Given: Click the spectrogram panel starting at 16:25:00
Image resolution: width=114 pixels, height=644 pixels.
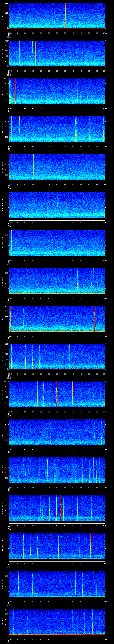Looking at the screenshot, I should (x=57, y=357).
